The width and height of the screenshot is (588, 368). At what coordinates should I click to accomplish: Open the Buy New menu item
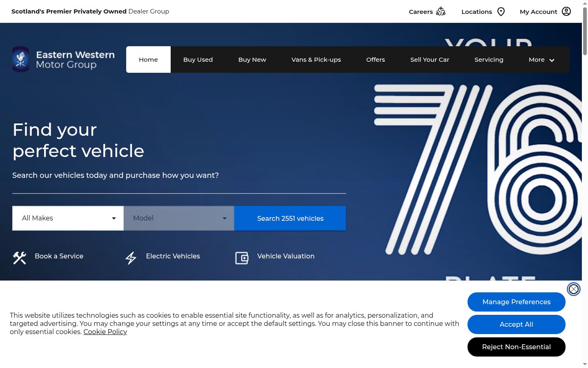[x=252, y=60]
